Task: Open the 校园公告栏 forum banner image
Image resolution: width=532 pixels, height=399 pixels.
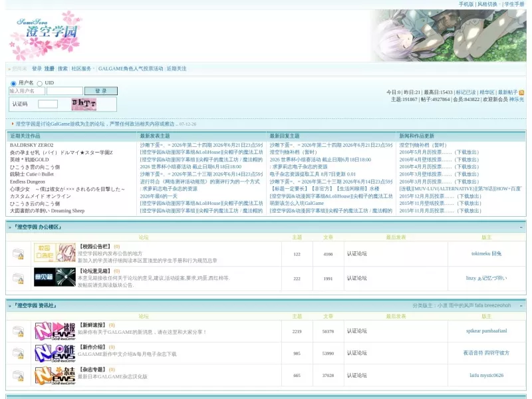Action: point(55,253)
